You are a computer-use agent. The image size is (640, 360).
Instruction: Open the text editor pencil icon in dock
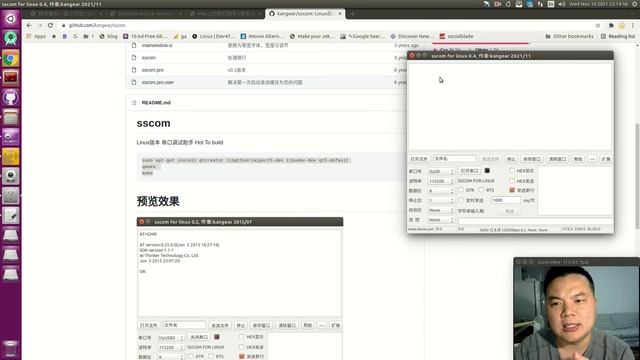pyautogui.click(x=11, y=216)
